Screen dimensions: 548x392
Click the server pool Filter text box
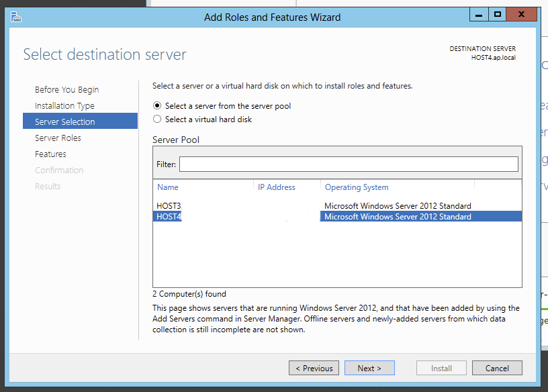pyautogui.click(x=348, y=164)
